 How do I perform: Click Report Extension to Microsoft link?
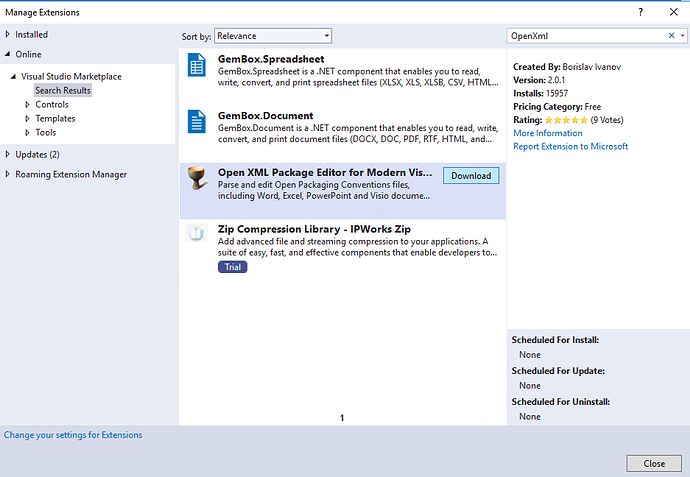coord(570,146)
